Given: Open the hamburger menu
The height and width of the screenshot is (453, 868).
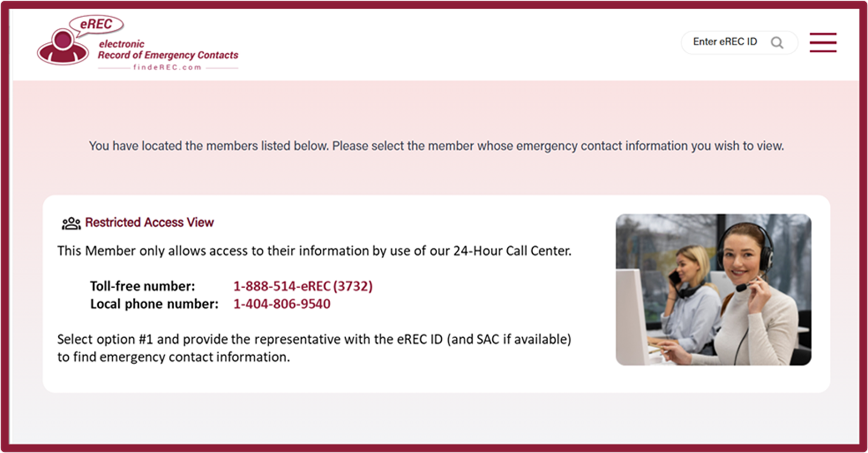Looking at the screenshot, I should pos(823,42).
